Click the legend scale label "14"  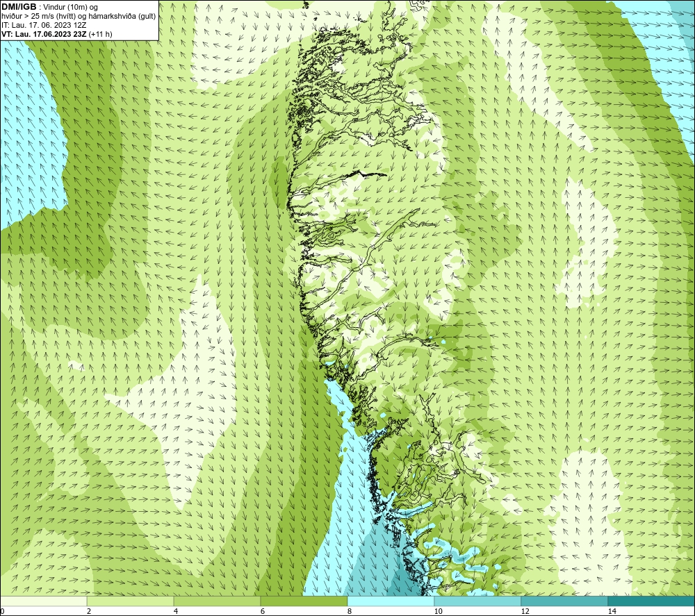click(612, 611)
